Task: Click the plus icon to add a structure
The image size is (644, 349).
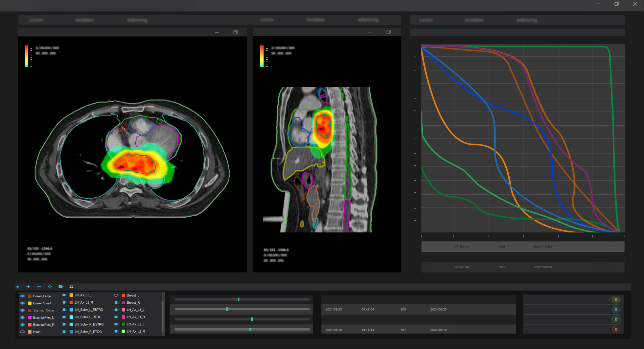Action: [28, 287]
